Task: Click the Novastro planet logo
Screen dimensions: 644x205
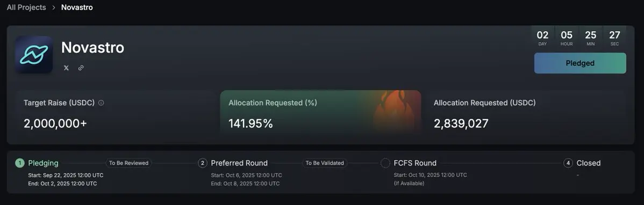Action: 34,55
